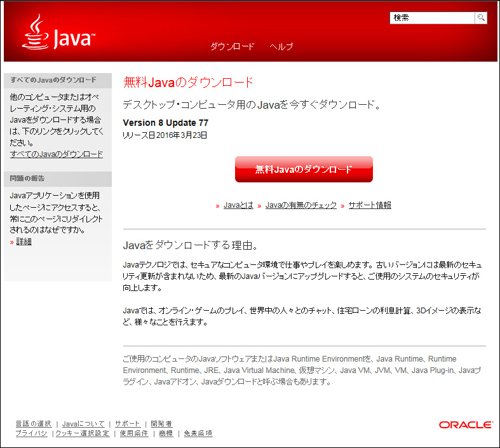The height and width of the screenshot is (448, 500).
Task: Open the 言語の選択 footer link
Action: pos(34,424)
